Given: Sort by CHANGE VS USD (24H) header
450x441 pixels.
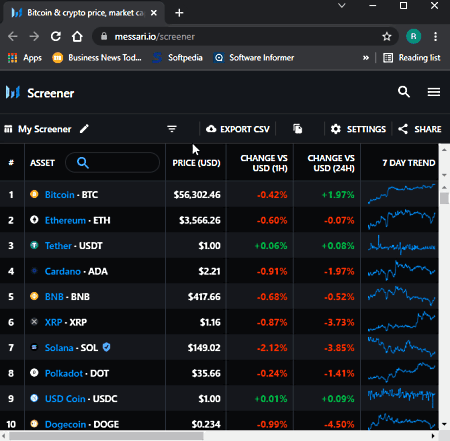Looking at the screenshot, I should click(x=331, y=163).
